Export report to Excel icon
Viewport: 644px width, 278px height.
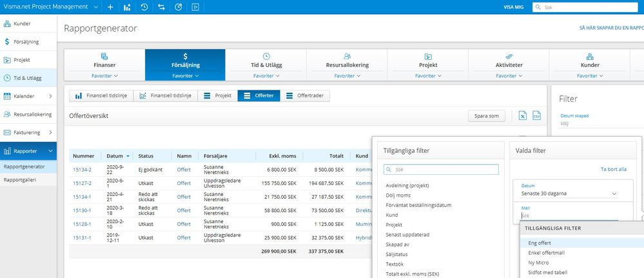click(x=522, y=116)
